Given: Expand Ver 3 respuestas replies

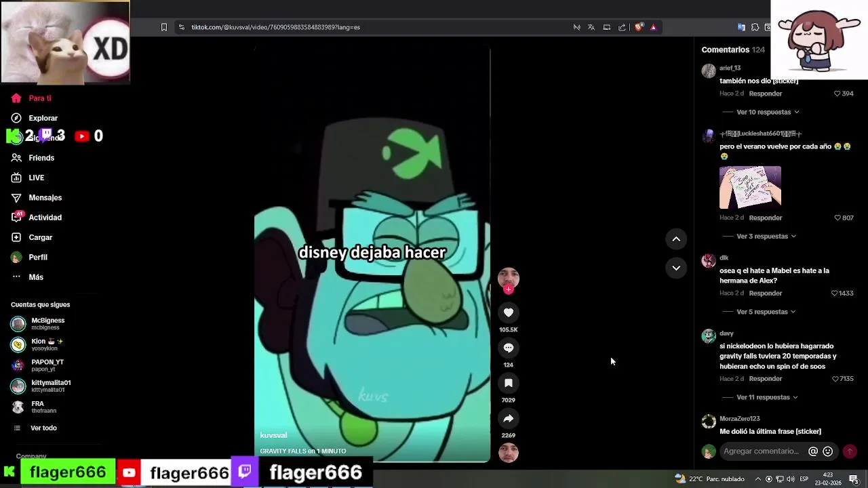Looking at the screenshot, I should [766, 237].
